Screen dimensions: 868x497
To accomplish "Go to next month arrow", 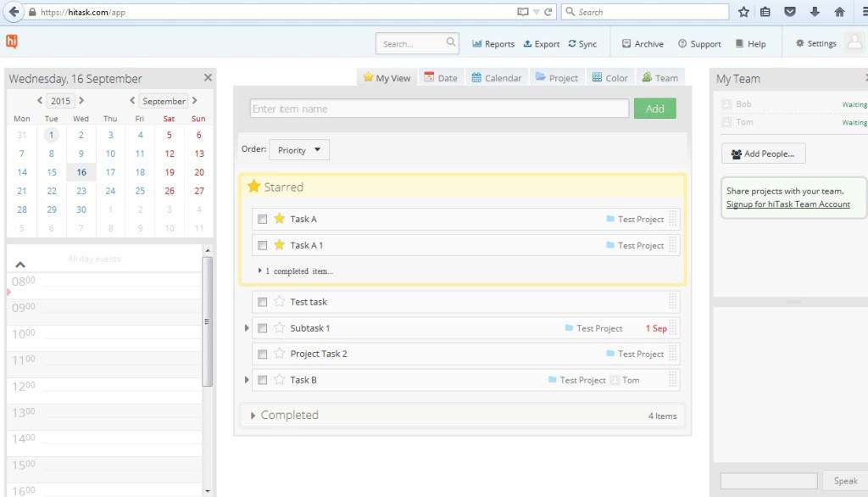I will tap(194, 100).
